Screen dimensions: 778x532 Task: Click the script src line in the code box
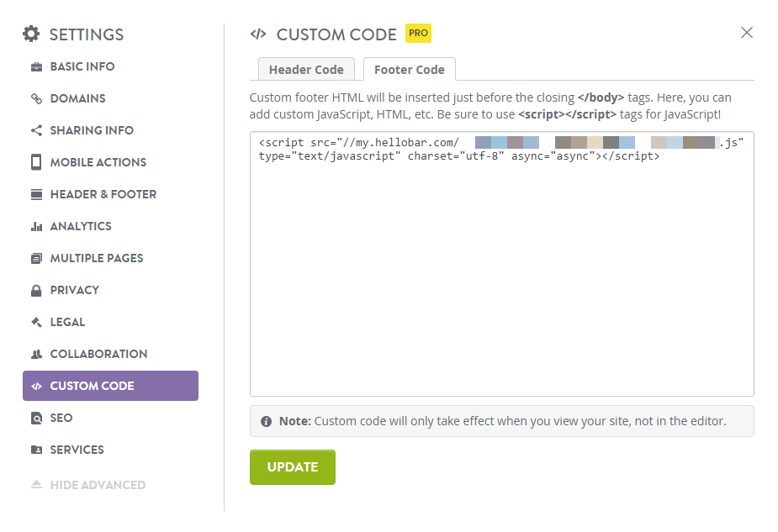pos(501,143)
